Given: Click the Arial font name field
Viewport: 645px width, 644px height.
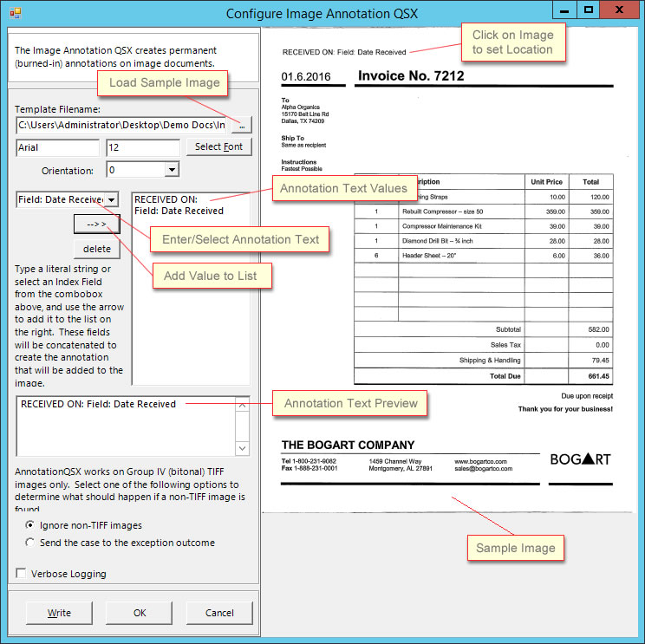Looking at the screenshot, I should tap(57, 147).
